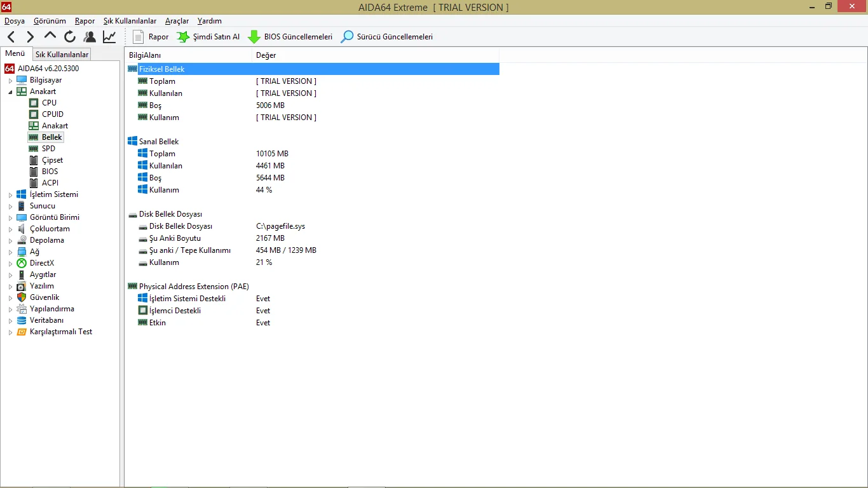Click the magnifier Sürücü Güncellemeleri icon
The width and height of the screenshot is (868, 488).
pyautogui.click(x=347, y=37)
